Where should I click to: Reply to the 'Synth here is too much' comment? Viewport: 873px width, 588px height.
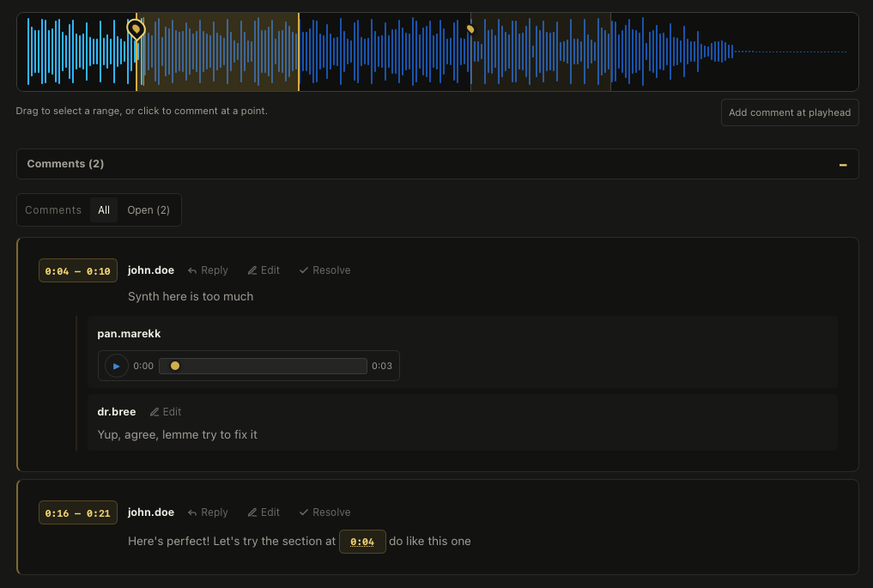pos(208,270)
